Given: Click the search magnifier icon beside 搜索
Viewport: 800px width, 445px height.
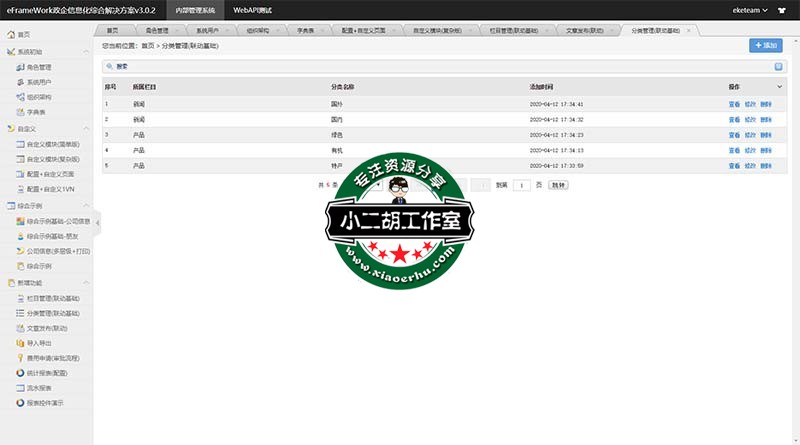Looking at the screenshot, I should [110, 66].
